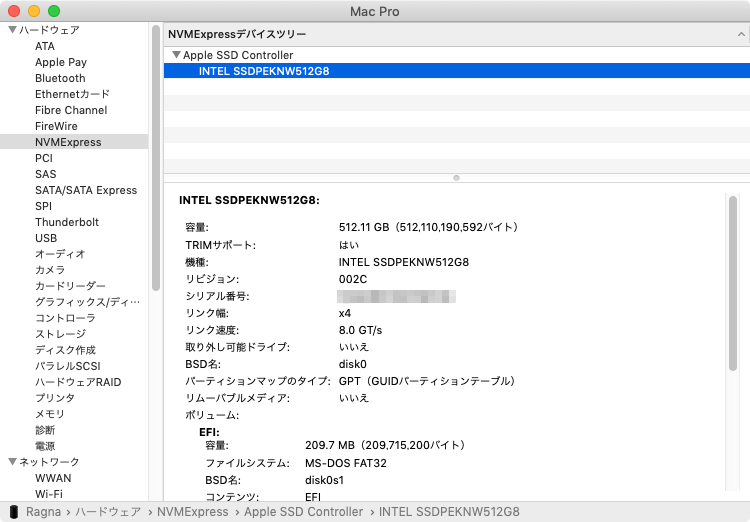Image resolution: width=750 pixels, height=522 pixels.
Task: Select Apple Pay in the sidebar
Action: click(61, 62)
